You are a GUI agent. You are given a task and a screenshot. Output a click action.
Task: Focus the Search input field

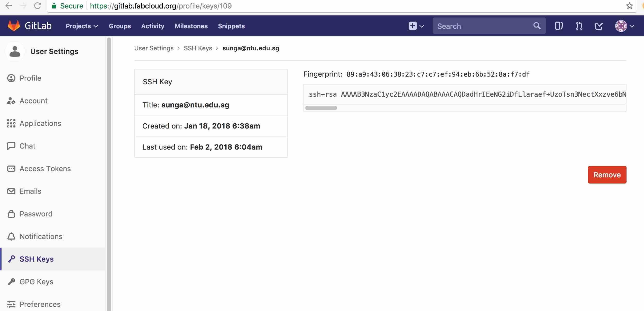tap(483, 26)
